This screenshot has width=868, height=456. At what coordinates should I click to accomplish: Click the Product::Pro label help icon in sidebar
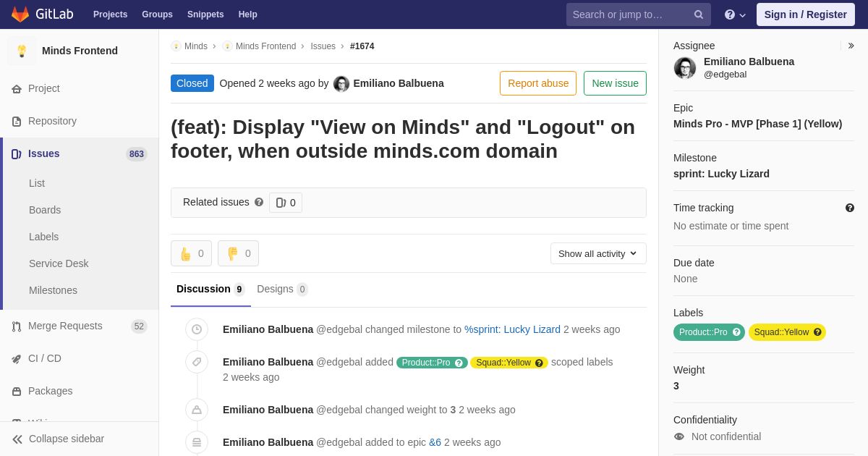(737, 332)
